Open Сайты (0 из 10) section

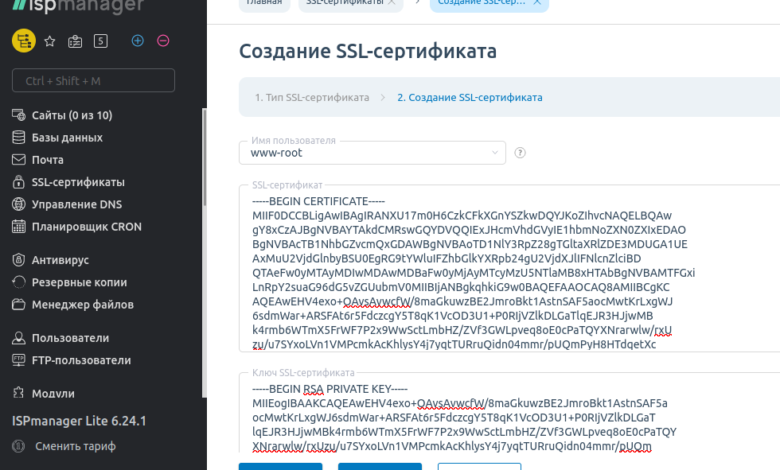coord(71,115)
